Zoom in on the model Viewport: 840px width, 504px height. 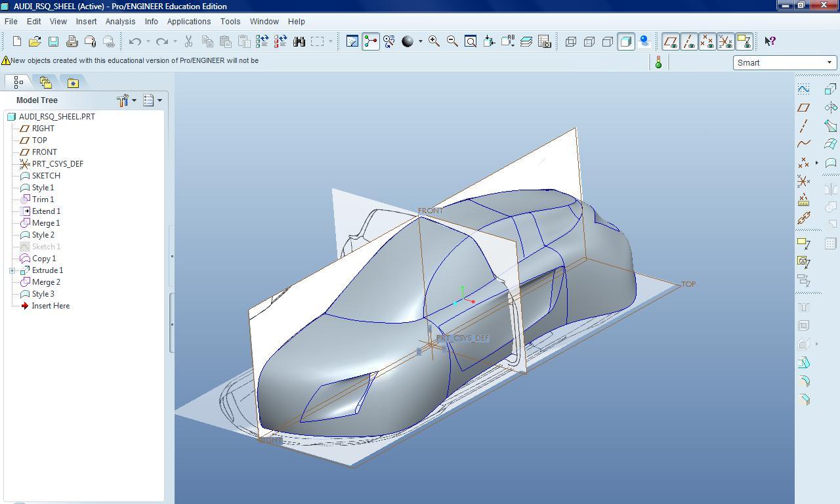pos(433,41)
